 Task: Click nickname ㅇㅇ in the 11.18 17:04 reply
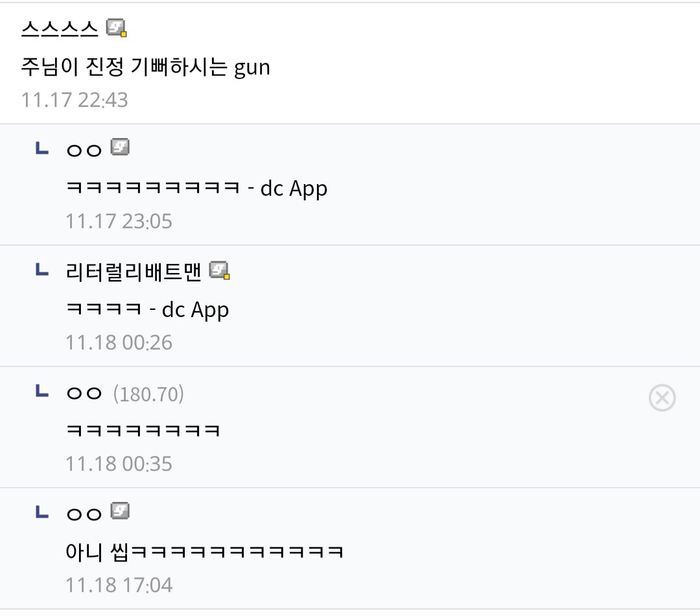point(84,514)
